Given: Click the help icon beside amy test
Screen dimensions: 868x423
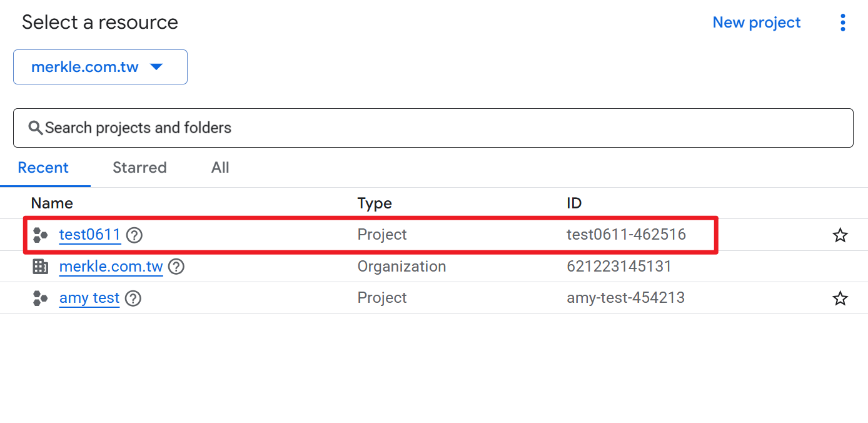Looking at the screenshot, I should point(133,298).
